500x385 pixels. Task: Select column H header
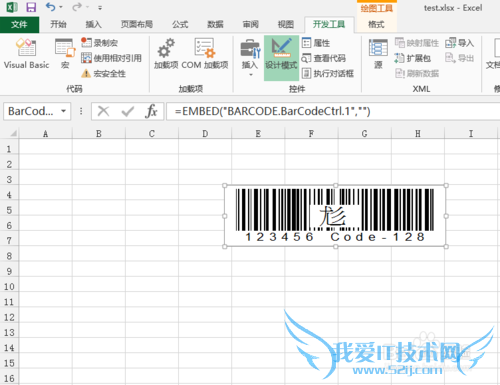(418, 134)
